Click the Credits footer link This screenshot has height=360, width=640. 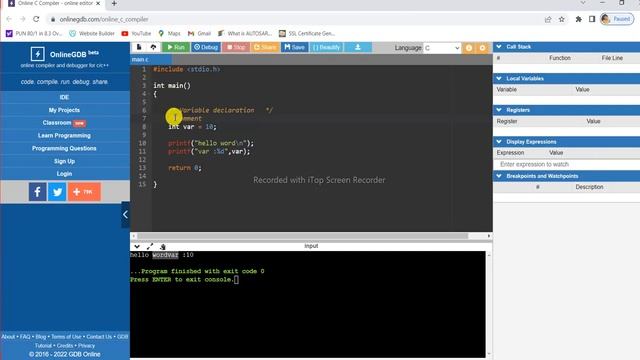tap(65, 346)
